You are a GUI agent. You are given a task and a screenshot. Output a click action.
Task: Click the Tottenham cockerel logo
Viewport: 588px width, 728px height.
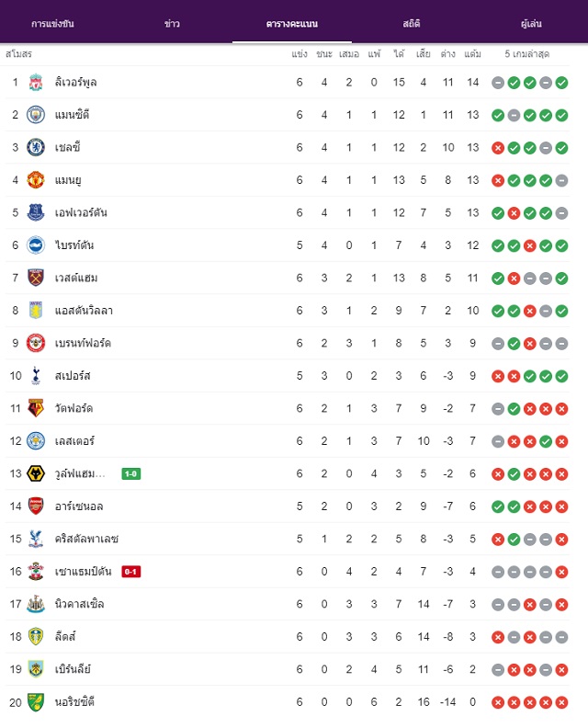coord(36,376)
